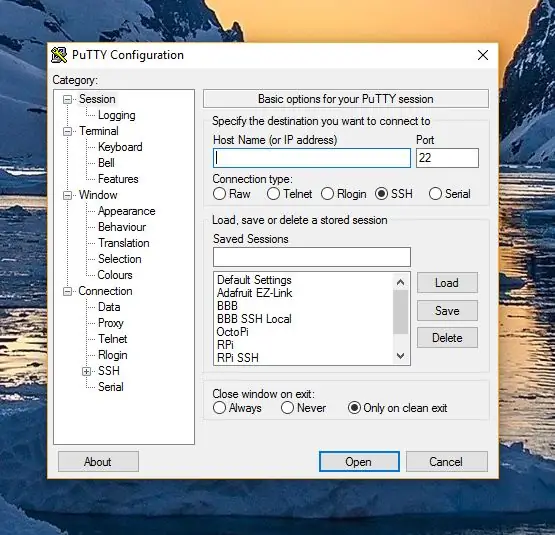The height and width of the screenshot is (535, 555).
Task: Click the Delete session button
Action: [447, 338]
